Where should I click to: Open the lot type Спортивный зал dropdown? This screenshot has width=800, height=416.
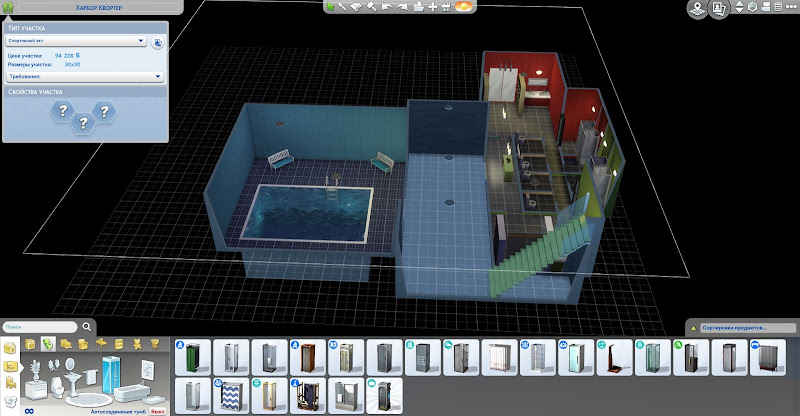(x=77, y=41)
